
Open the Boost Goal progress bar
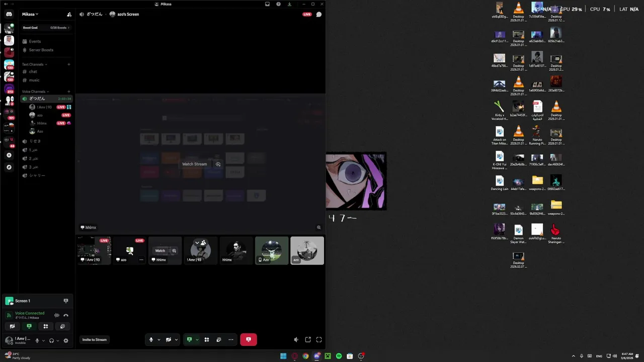47,28
